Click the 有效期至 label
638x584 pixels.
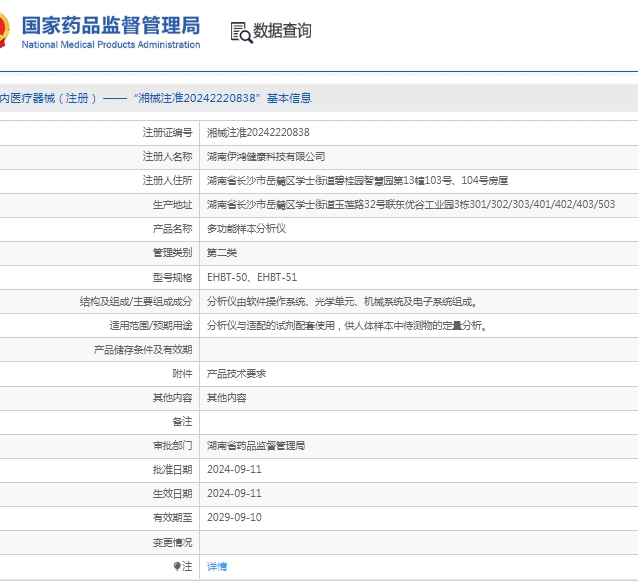[173, 517]
